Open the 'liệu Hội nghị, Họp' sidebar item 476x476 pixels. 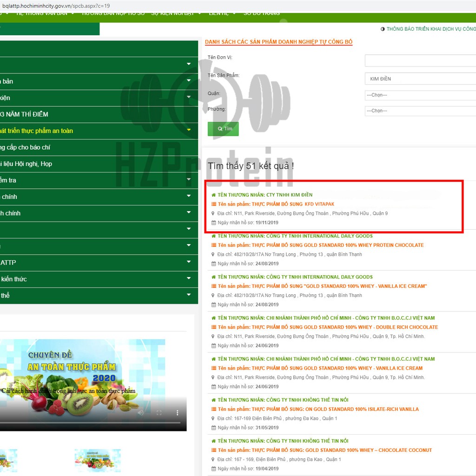coord(99,164)
